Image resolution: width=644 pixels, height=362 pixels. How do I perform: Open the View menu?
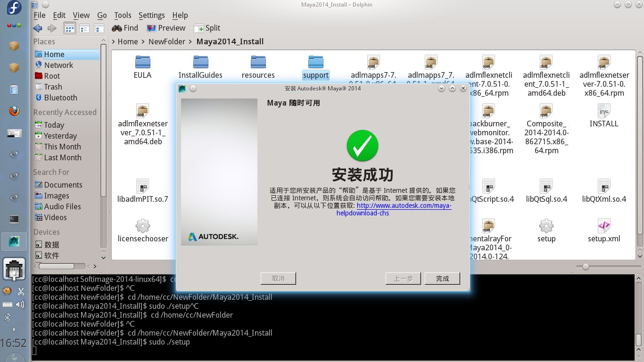(x=81, y=16)
